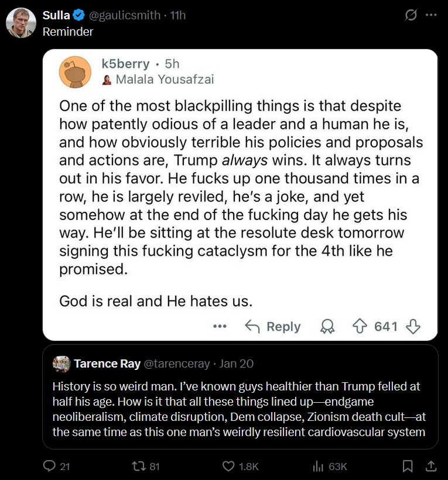Click the Tarence Ray avatar thumbnail

(61, 364)
